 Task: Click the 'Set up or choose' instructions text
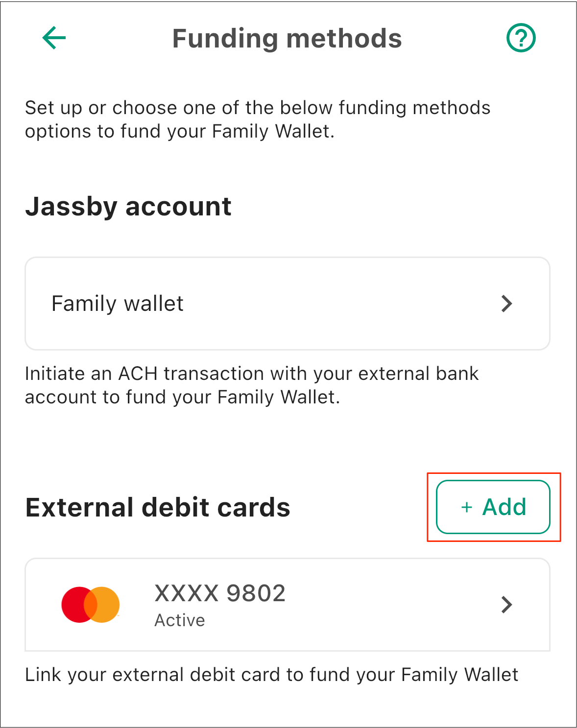click(258, 119)
